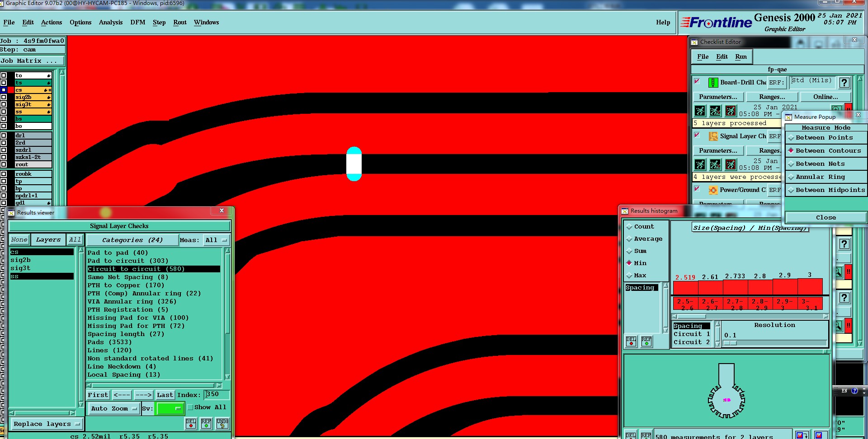
Task: Click categories list scroll down arrow
Action: 227,377
